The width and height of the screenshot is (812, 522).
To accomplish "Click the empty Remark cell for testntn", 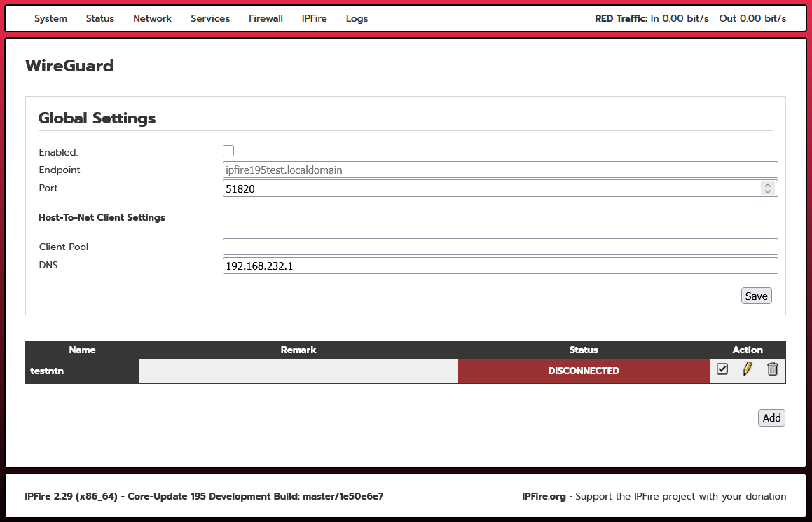I will point(298,371).
